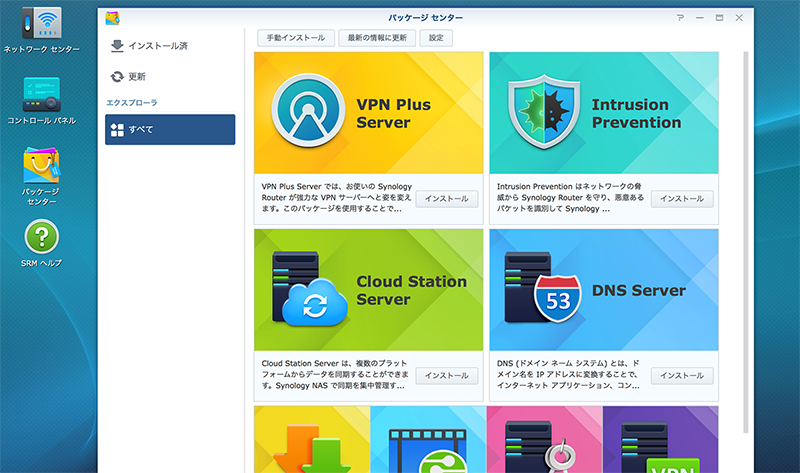
Task: Open the Control Panel desktop icon
Action: [42, 95]
